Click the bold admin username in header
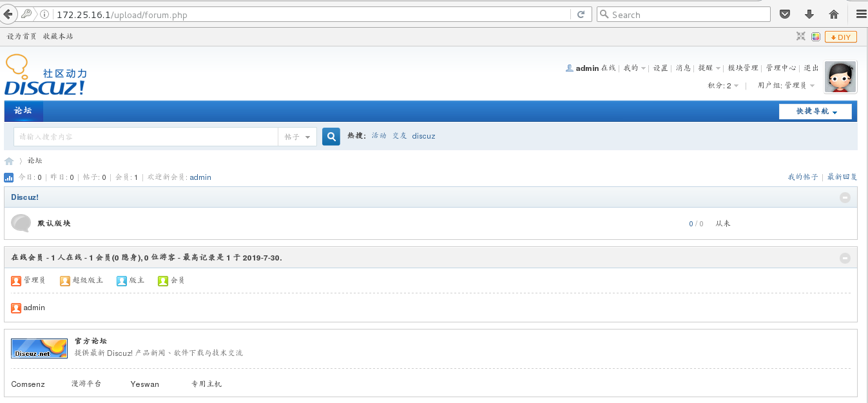 coord(587,68)
